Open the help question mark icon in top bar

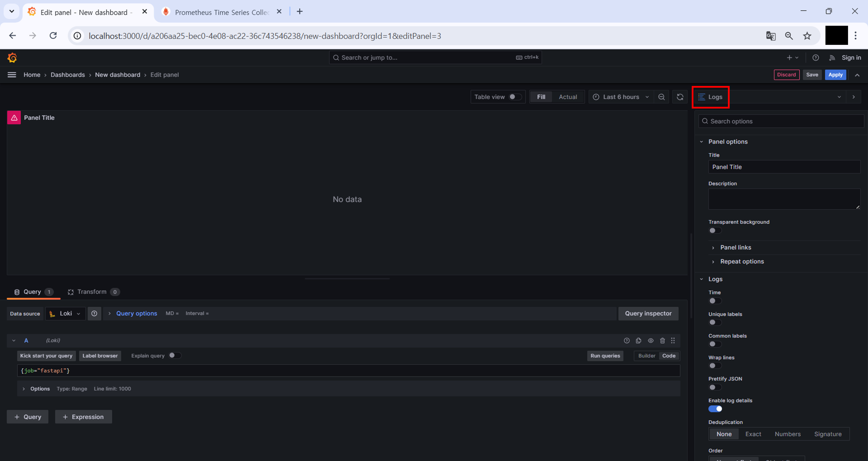point(815,58)
